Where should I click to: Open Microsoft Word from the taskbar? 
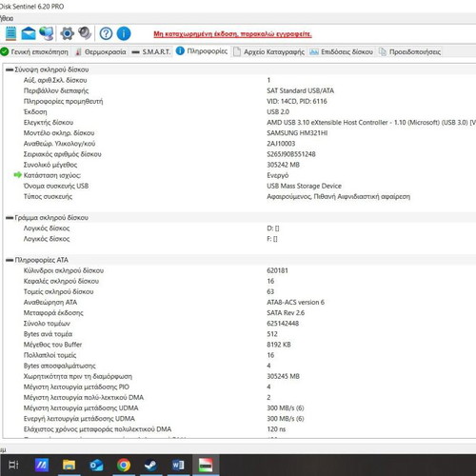178,465
